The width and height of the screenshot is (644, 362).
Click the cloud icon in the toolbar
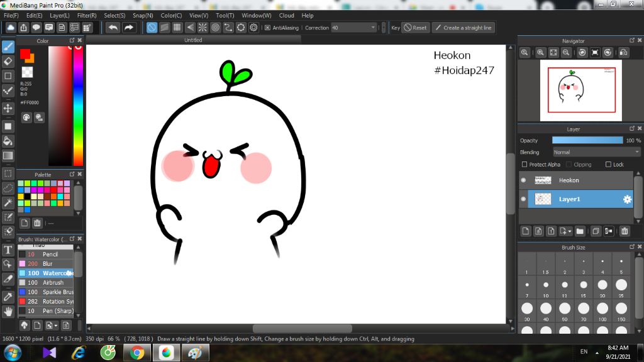coord(11,28)
